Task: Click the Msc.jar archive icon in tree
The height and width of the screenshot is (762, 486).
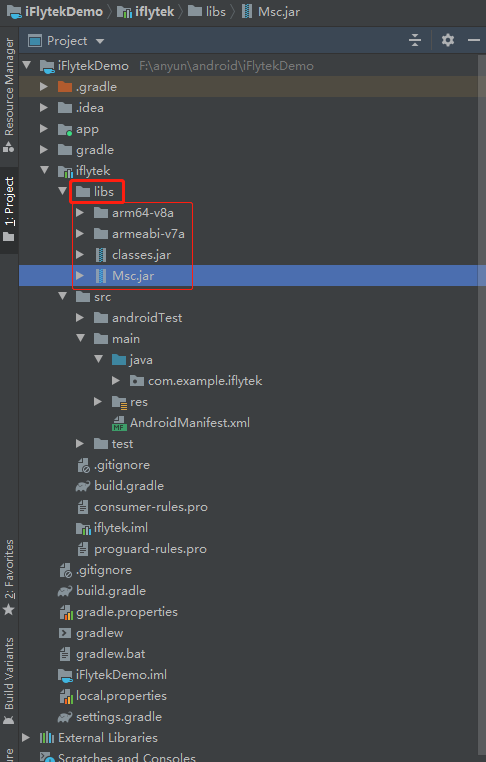Action: pyautogui.click(x=101, y=276)
